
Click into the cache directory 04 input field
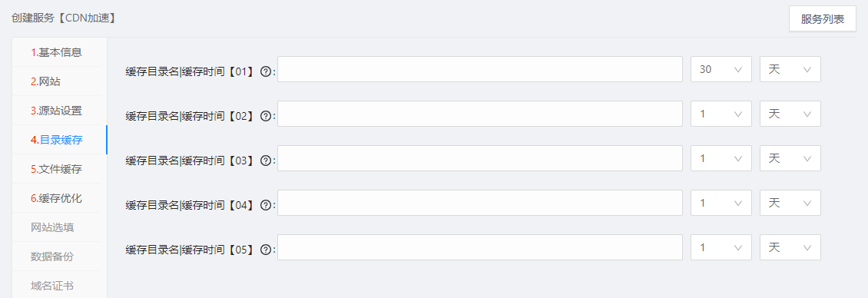coord(480,203)
